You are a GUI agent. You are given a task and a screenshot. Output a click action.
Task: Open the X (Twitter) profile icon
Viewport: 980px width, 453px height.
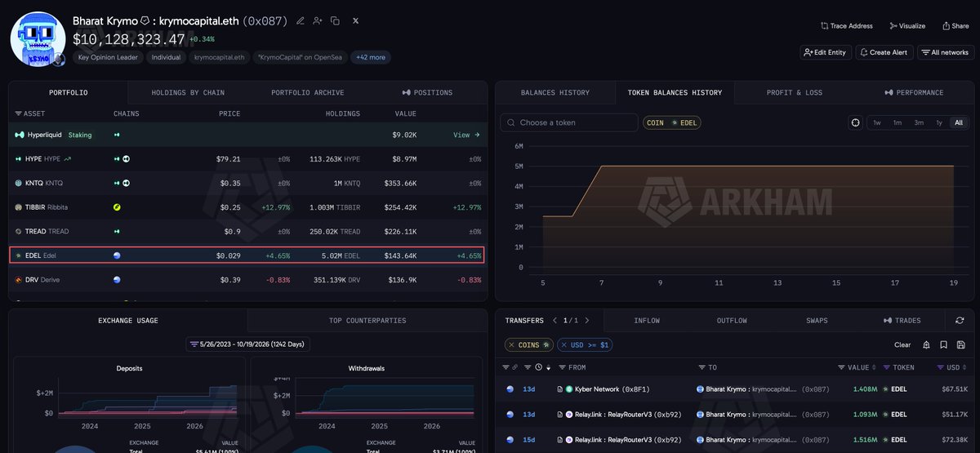click(356, 20)
